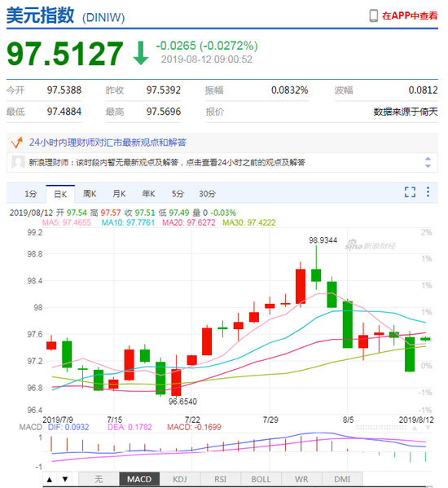Image resolution: width=448 pixels, height=488 pixels.
Task: Click the black down triangle below the MACD chart
Action: (65, 479)
